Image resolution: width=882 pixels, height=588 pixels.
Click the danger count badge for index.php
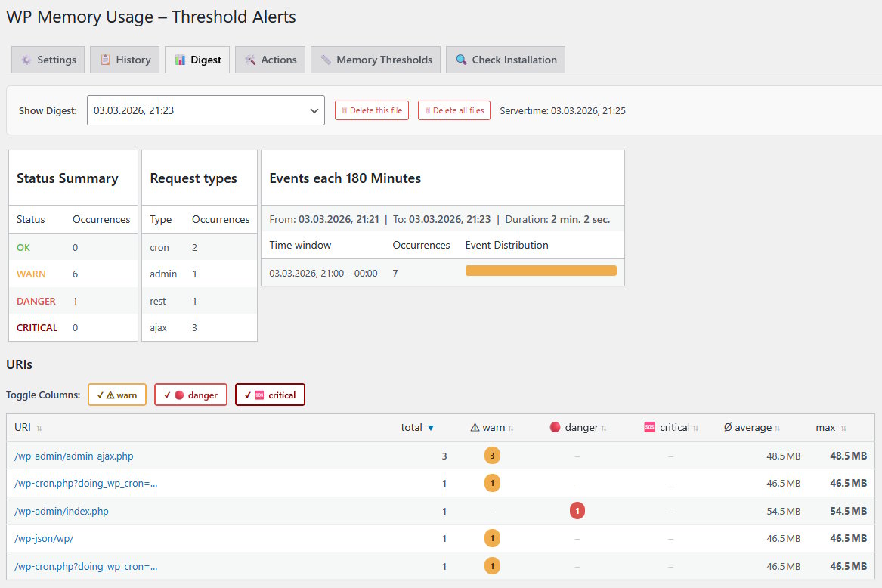coord(577,510)
